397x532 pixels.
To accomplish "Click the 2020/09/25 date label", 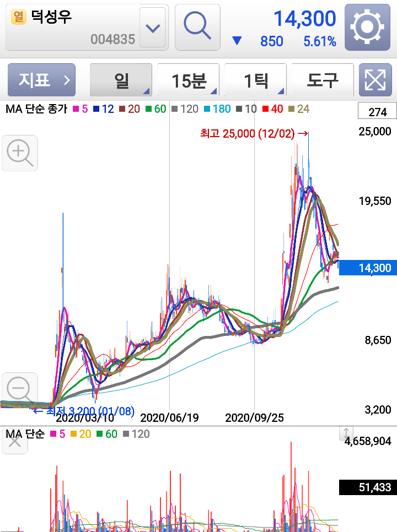I will coord(254,417).
